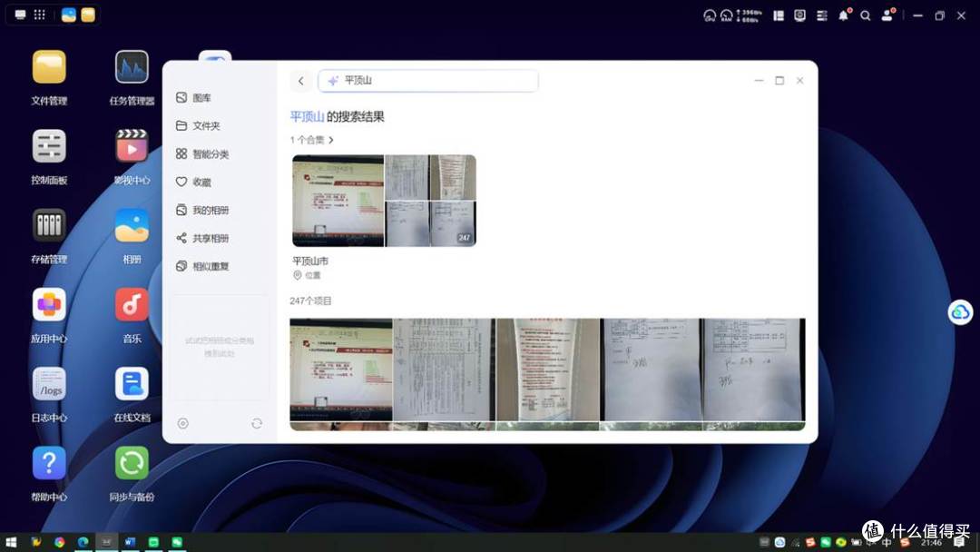This screenshot has height=552, width=980.
Task: Open notifications bell in top bar
Action: tap(844, 15)
